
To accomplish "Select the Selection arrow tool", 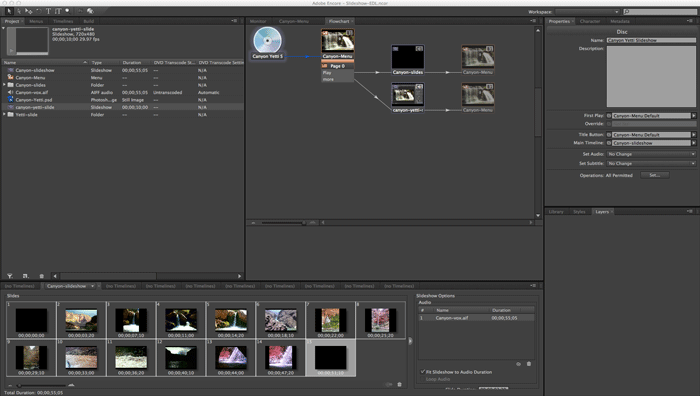I will 9,11.
